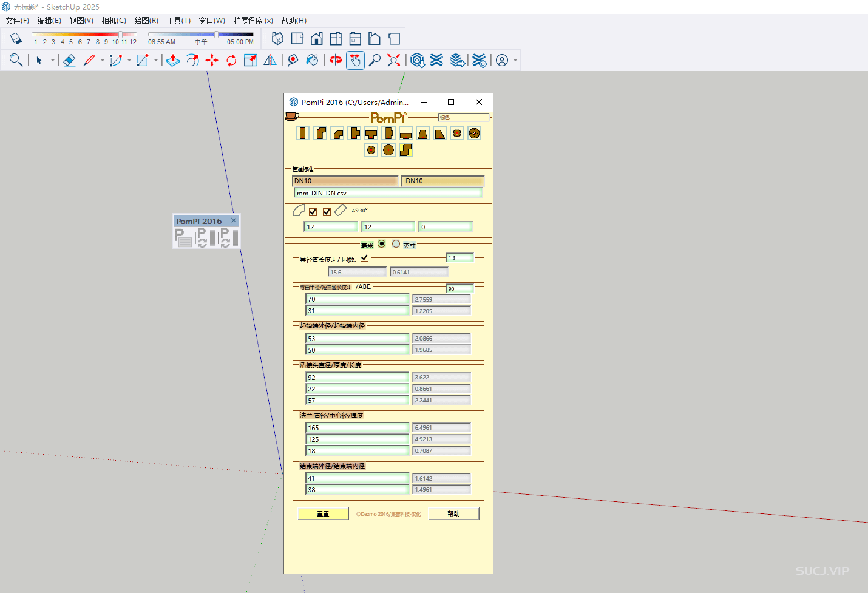Click the yellow 重置 button
This screenshot has width=868, height=593.
pyautogui.click(x=323, y=514)
